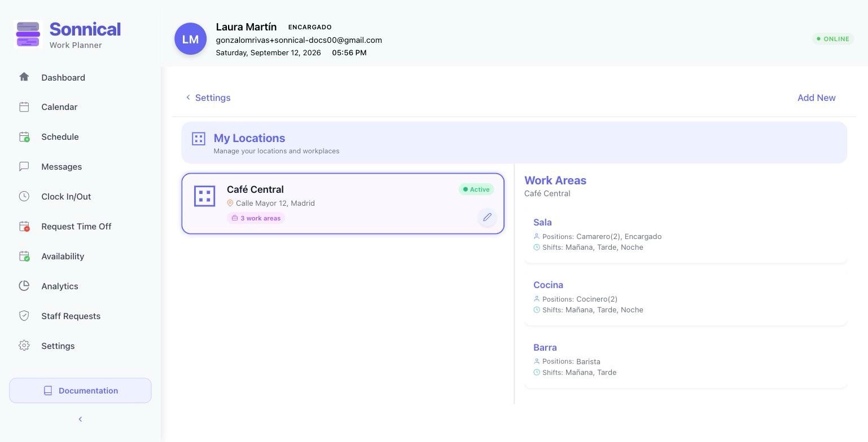Click the Analytics pie chart icon
The width and height of the screenshot is (868, 442).
[x=24, y=286]
